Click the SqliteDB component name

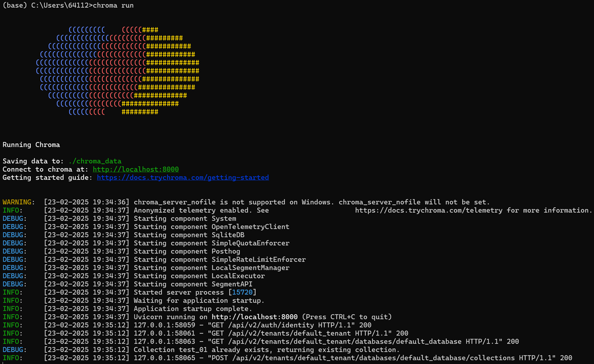point(228,235)
